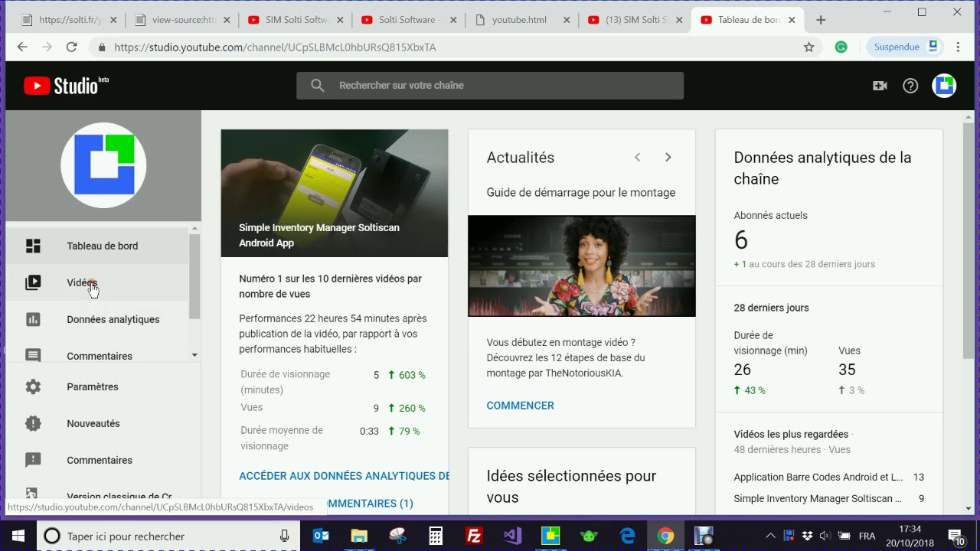Open a new browser tab
The image size is (980, 551).
point(821,20)
